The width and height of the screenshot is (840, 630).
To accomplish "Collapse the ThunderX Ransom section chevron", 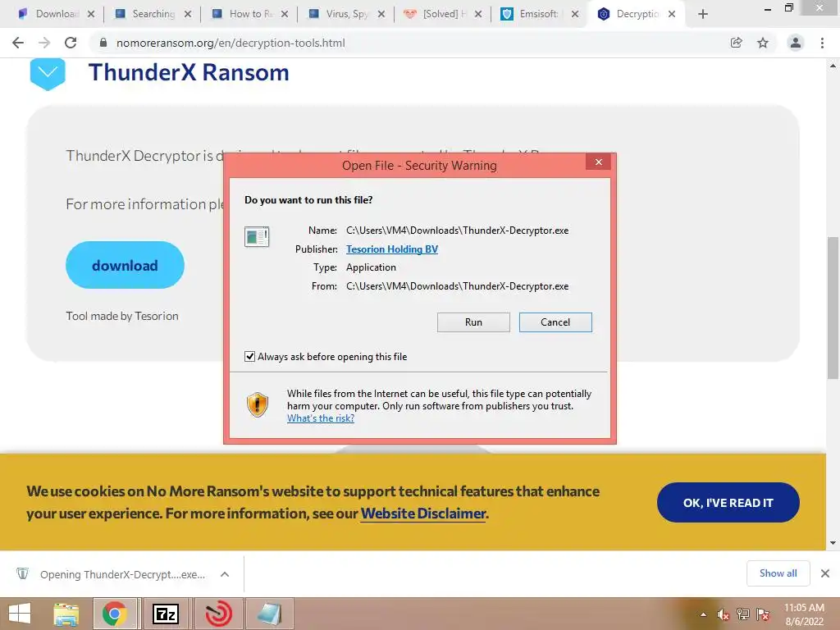I will (x=48, y=73).
